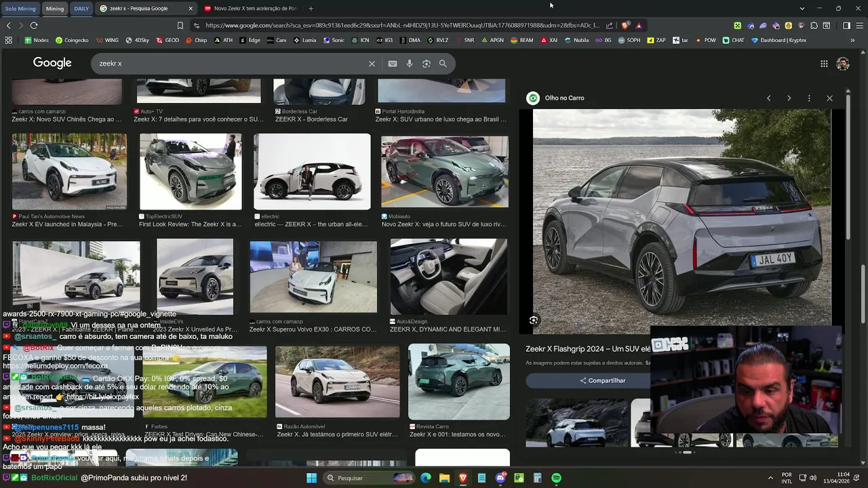The height and width of the screenshot is (488, 868).
Task: Go to previous image in preview panel
Action: tap(768, 98)
